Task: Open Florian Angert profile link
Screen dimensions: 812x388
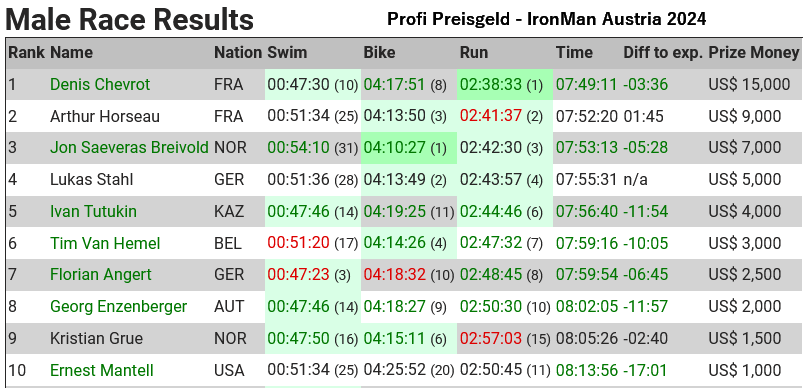Action: (100, 275)
